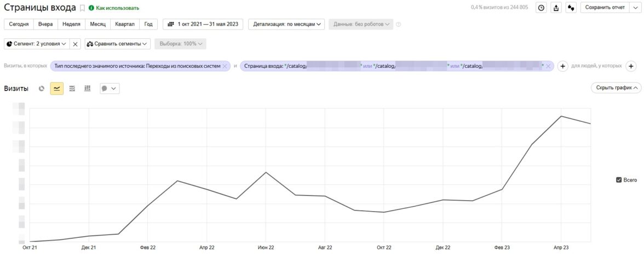Clear the segment with the X button
644x257 pixels.
(75, 44)
